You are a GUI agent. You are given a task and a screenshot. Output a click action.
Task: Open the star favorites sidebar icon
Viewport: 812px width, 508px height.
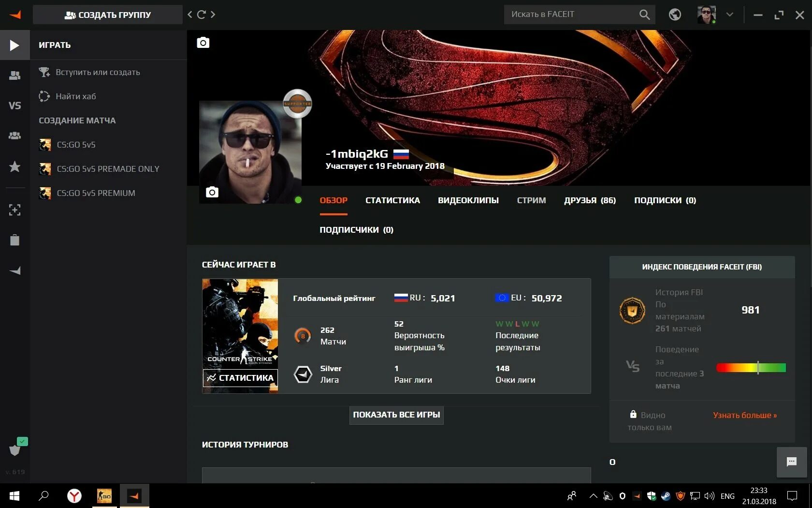click(14, 166)
